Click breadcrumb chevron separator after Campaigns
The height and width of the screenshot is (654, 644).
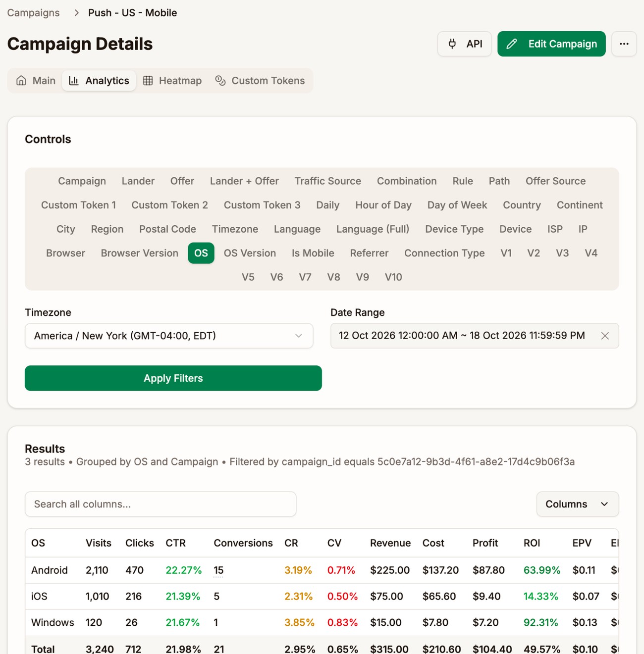click(x=76, y=13)
